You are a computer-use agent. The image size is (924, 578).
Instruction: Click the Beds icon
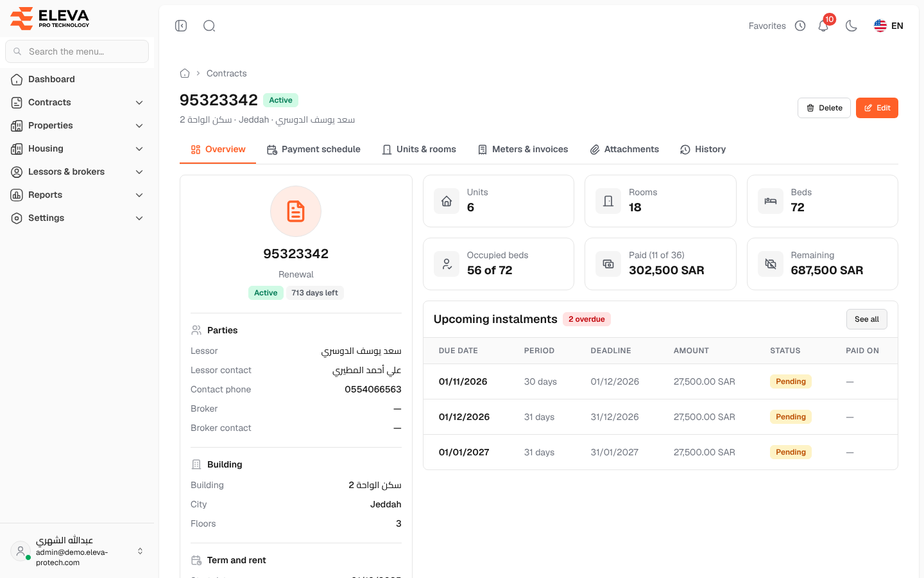[771, 201]
